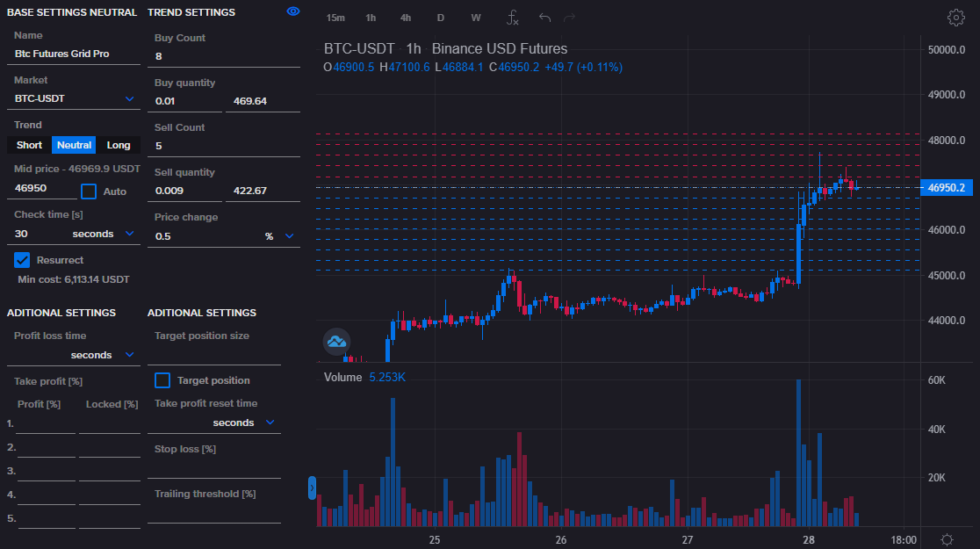Open the chart settings gear icon
The height and width of the screenshot is (549, 980).
coord(955,18)
